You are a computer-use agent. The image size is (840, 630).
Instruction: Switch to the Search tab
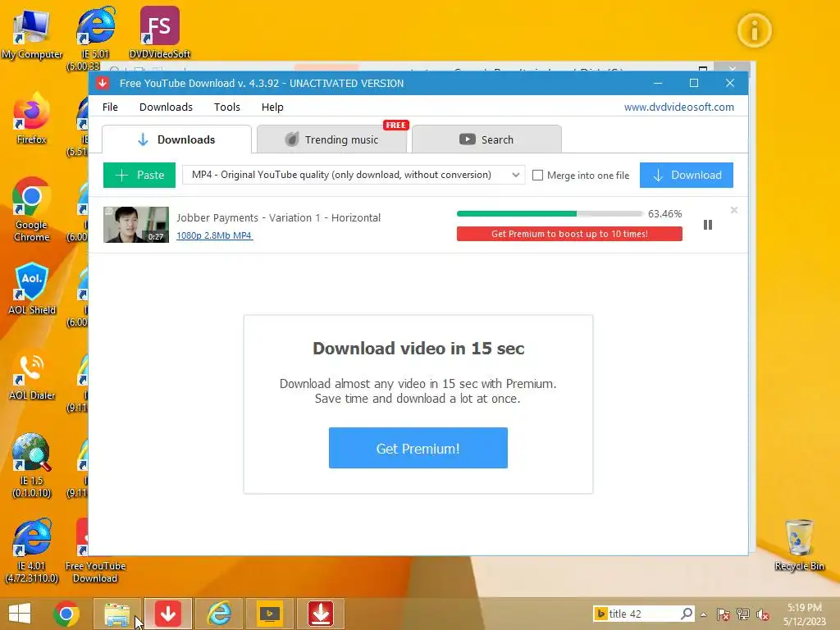click(x=486, y=139)
